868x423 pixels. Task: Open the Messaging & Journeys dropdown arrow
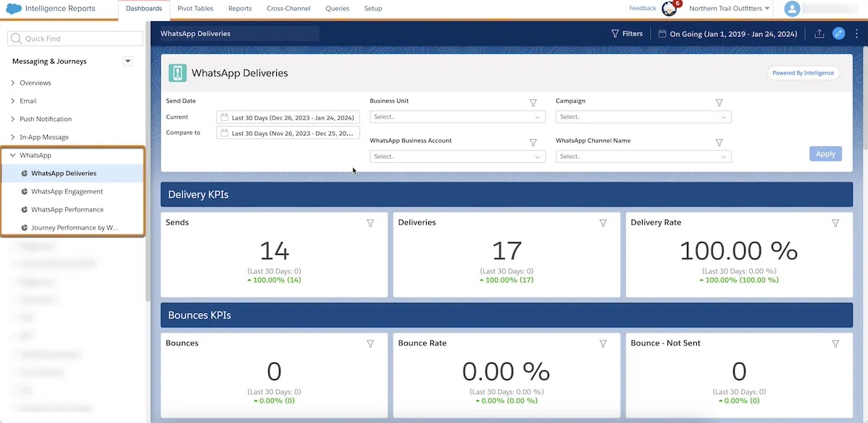pos(128,62)
